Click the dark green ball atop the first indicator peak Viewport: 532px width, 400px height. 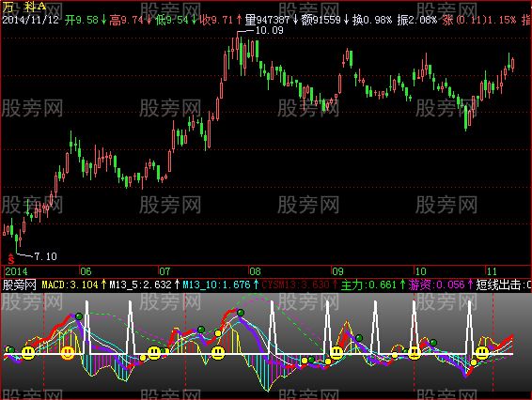tap(79, 316)
